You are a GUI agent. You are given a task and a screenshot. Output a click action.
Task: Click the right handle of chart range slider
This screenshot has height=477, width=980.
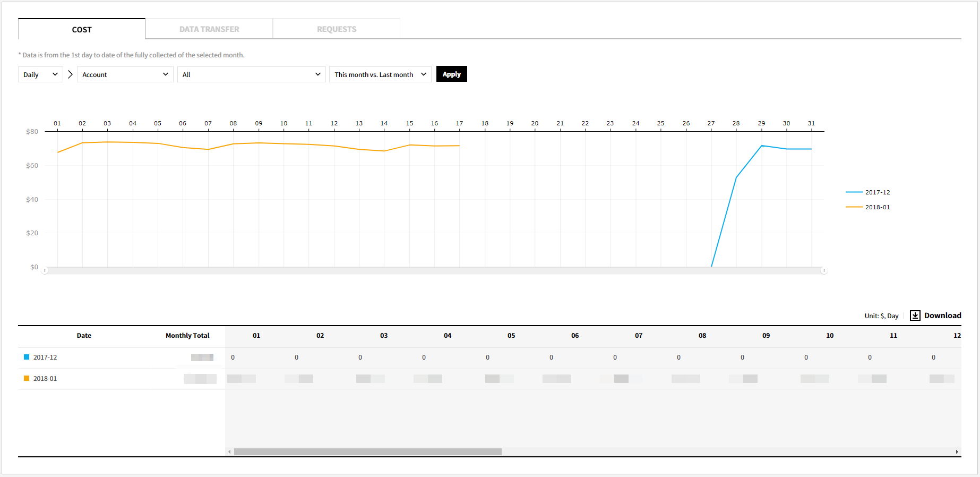(824, 271)
